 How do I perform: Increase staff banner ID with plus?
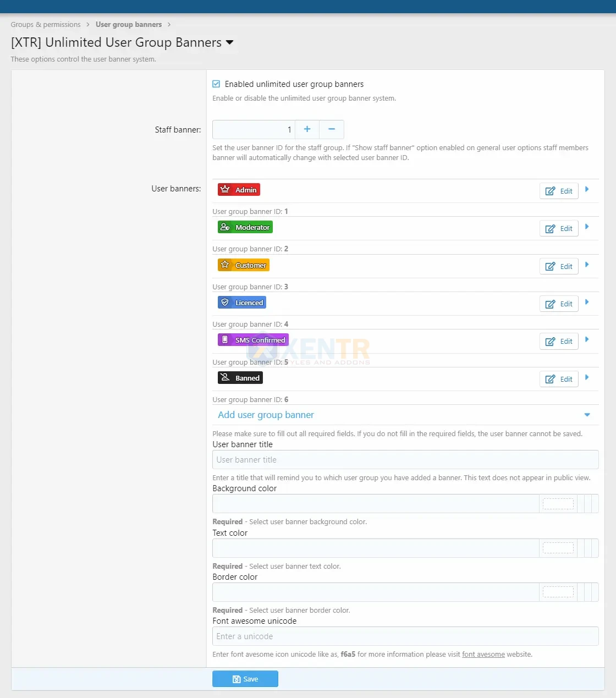coord(307,129)
